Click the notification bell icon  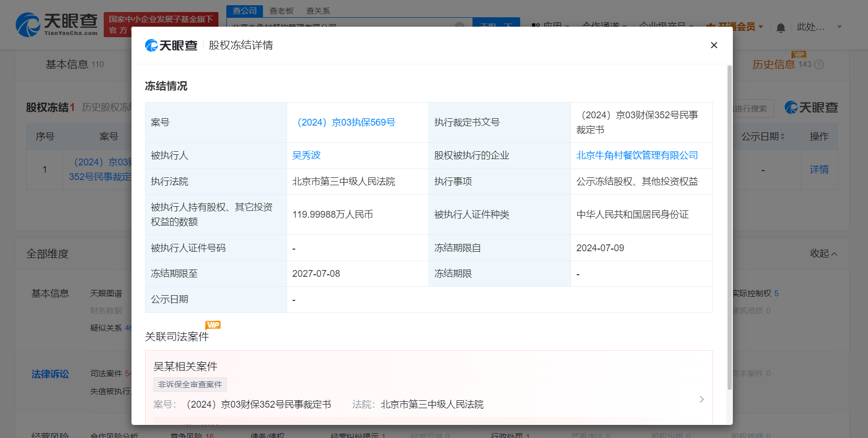click(x=781, y=27)
